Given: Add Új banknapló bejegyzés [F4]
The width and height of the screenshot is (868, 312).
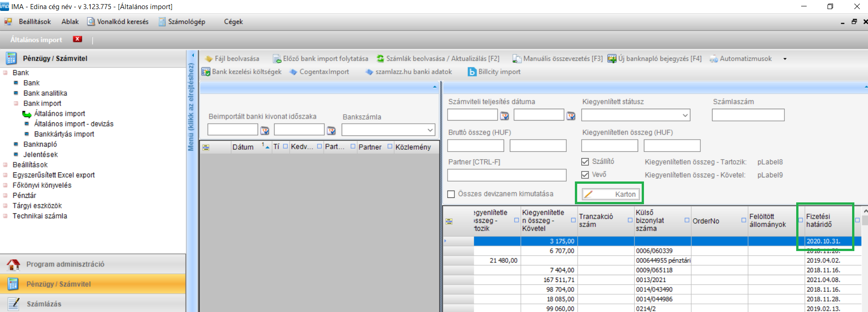Looking at the screenshot, I should 612,59.
